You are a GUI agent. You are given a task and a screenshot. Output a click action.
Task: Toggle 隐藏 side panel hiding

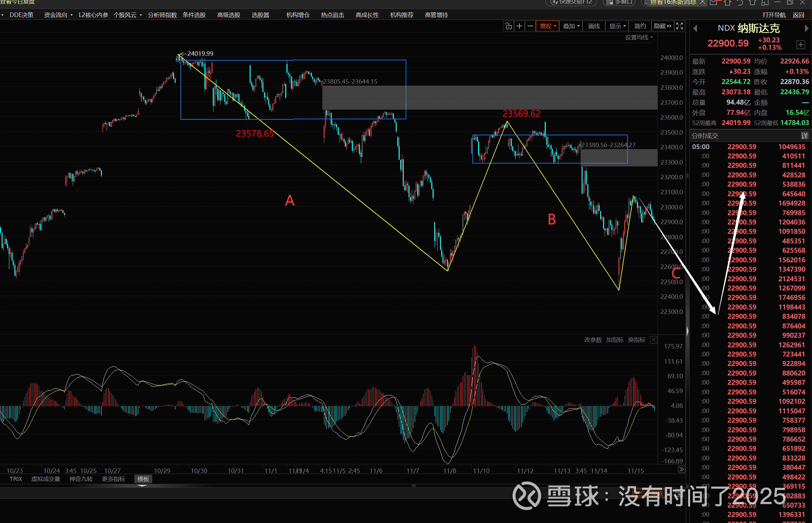[662, 26]
